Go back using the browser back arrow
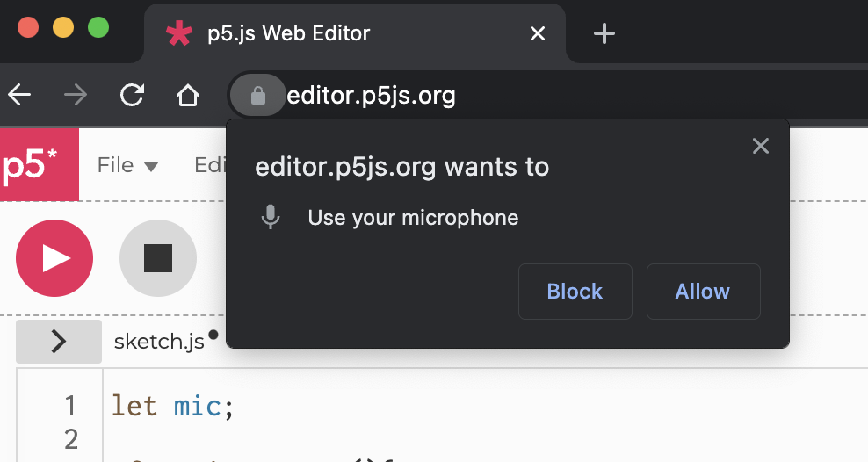This screenshot has height=462, width=868. (19, 95)
